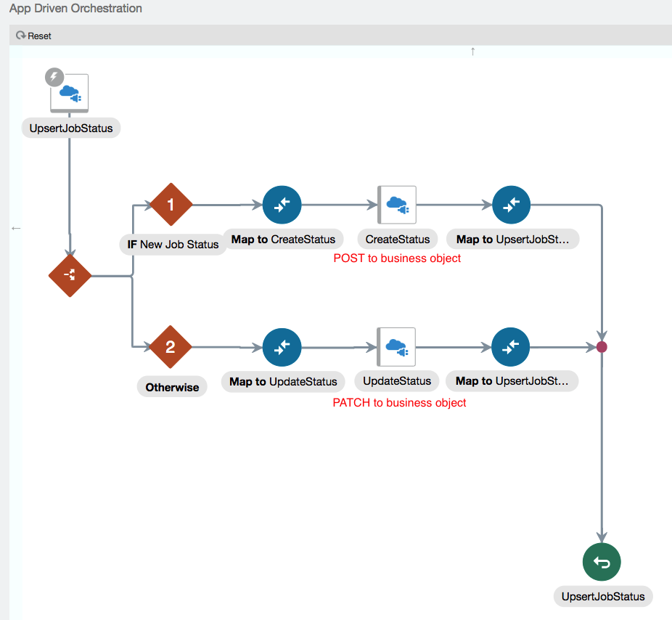Click the lower Map to UpsertJobStatus mapper icon
This screenshot has height=620, width=672.
(510, 347)
